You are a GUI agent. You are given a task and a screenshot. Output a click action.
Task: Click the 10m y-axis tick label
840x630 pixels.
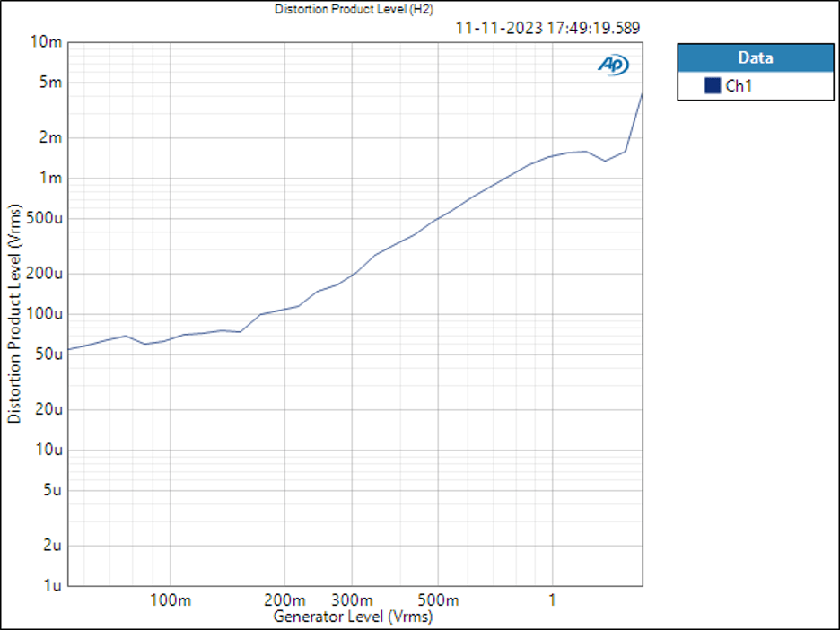point(46,42)
